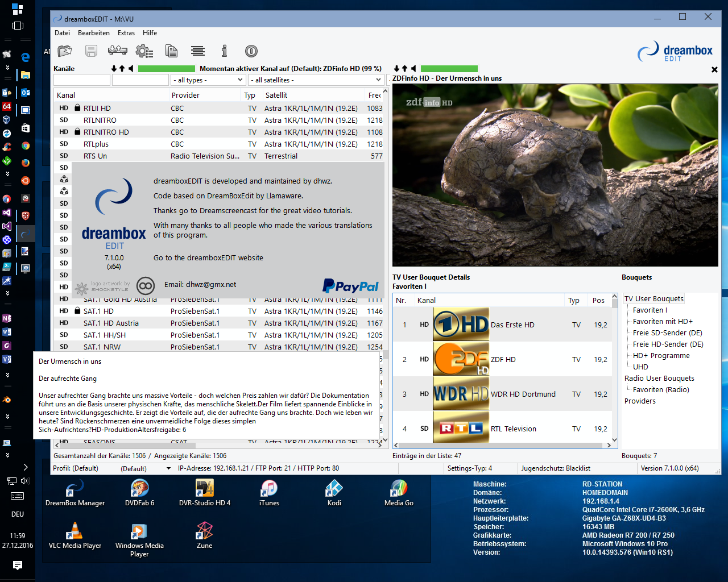Click the green volume bar above channel list
Image resolution: width=728 pixels, height=582 pixels.
click(166, 69)
